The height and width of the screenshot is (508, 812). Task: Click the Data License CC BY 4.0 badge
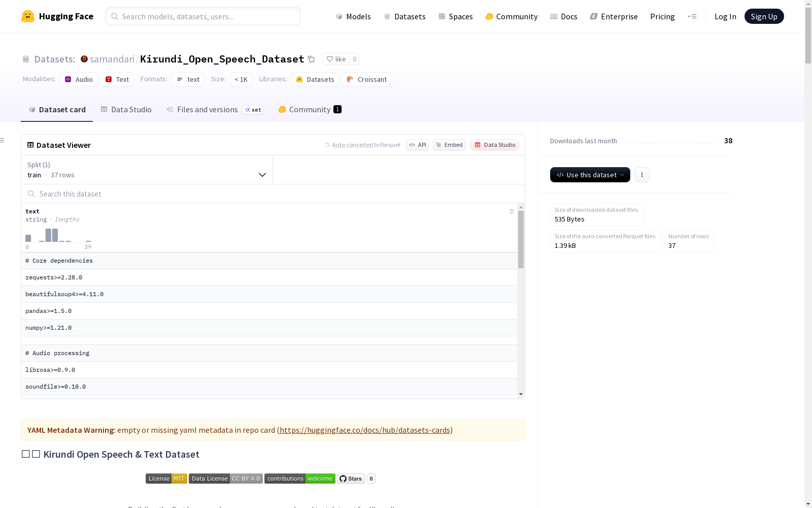click(226, 479)
